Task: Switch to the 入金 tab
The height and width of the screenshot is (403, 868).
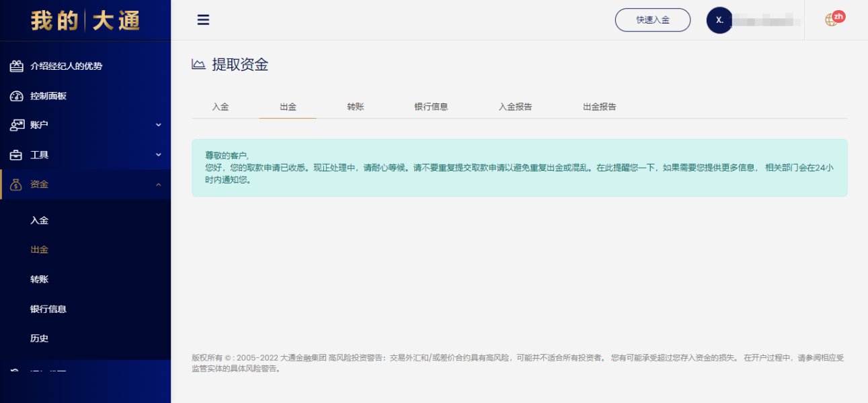Action: pyautogui.click(x=221, y=107)
